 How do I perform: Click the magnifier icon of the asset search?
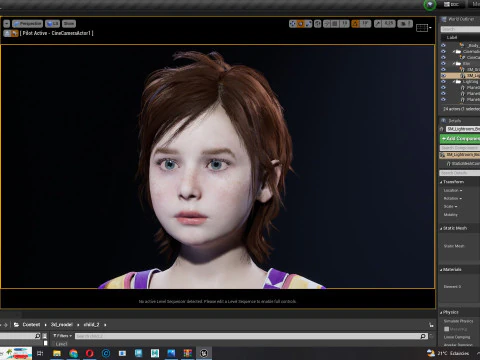(423, 336)
